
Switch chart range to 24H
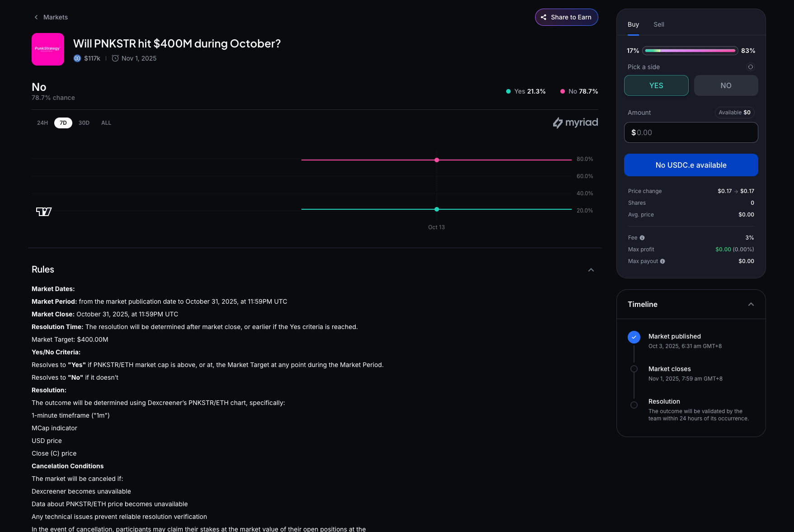[x=42, y=123]
